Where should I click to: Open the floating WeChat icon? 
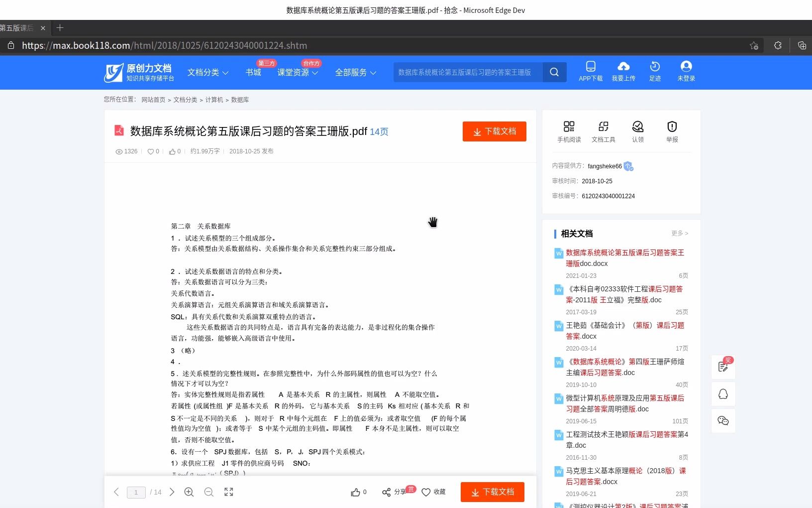723,421
